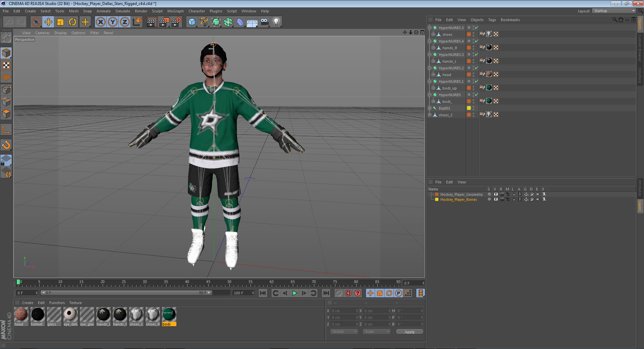Collapse the HyperNURBS.5 tree node
This screenshot has width=644, height=349.
click(x=429, y=27)
